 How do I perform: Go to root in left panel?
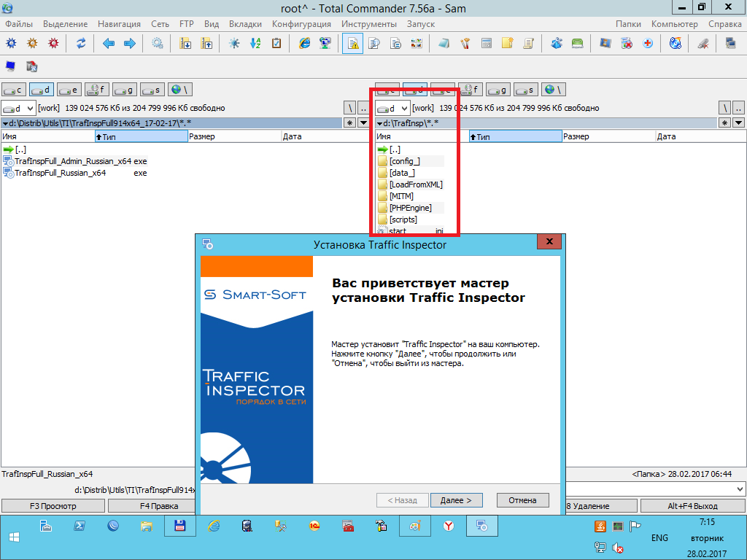(x=349, y=108)
